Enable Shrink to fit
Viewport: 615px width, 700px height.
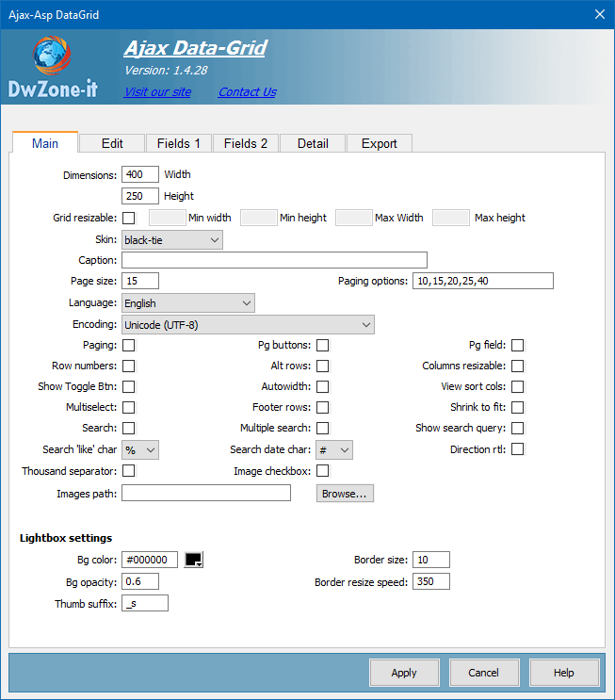518,407
